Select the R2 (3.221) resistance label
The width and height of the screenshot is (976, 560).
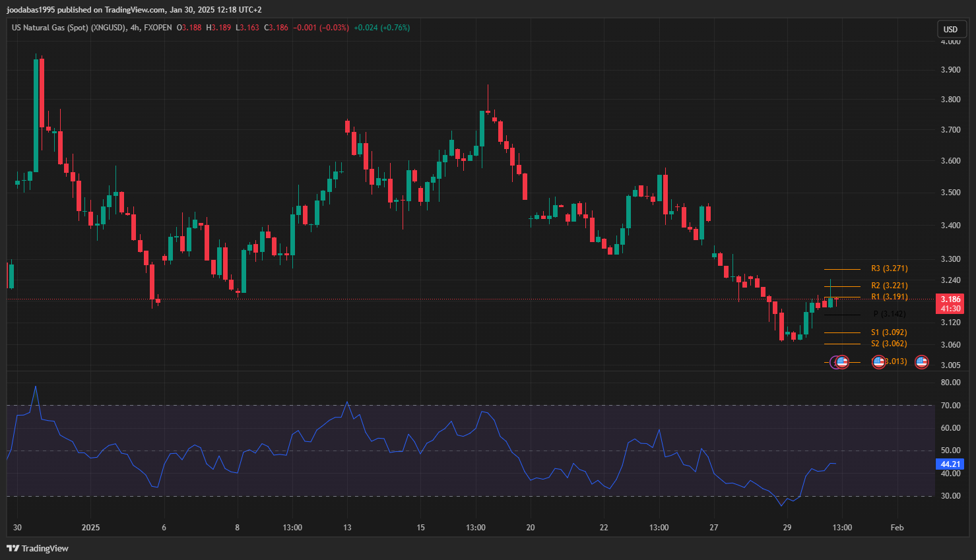(x=889, y=286)
